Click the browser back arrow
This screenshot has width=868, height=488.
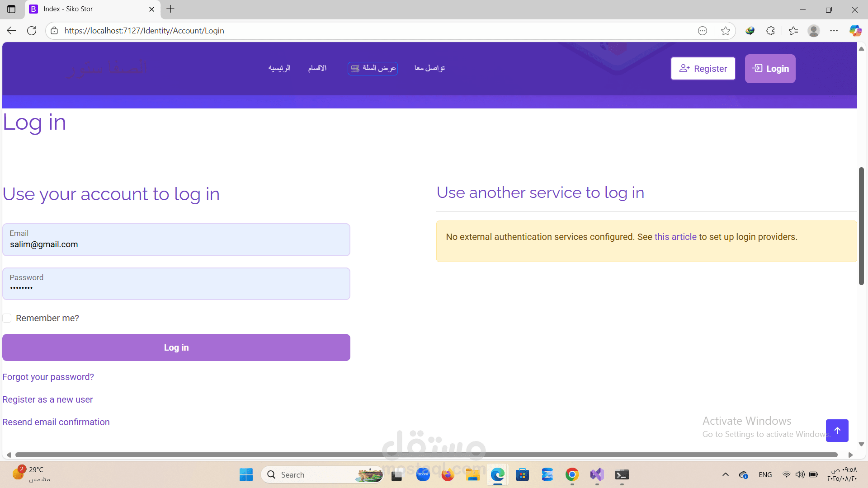click(11, 31)
